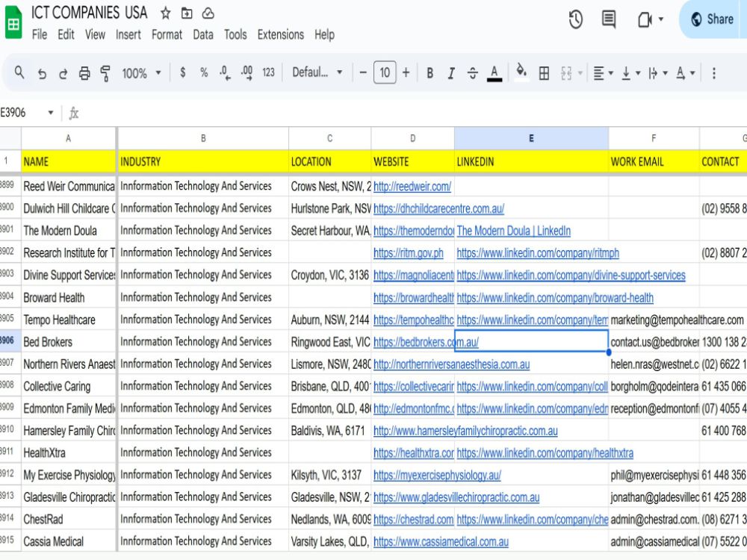Image resolution: width=747 pixels, height=560 pixels.
Task: Print the spreadsheet
Action: pos(84,73)
